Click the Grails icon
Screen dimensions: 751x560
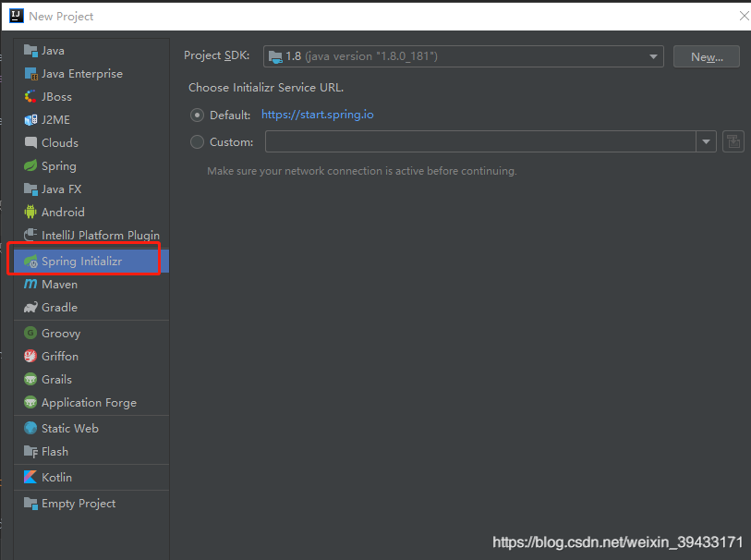click(x=30, y=380)
